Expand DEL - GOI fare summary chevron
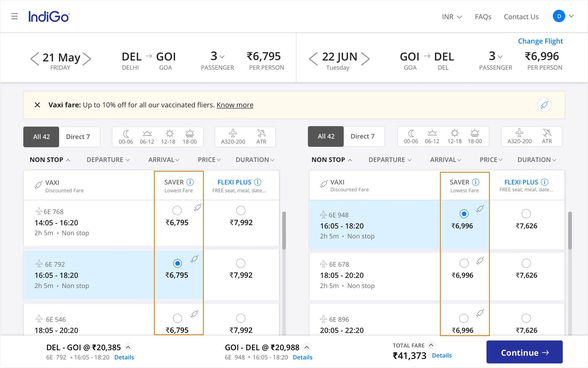Screen dimensions: 588x368 (x=128, y=347)
